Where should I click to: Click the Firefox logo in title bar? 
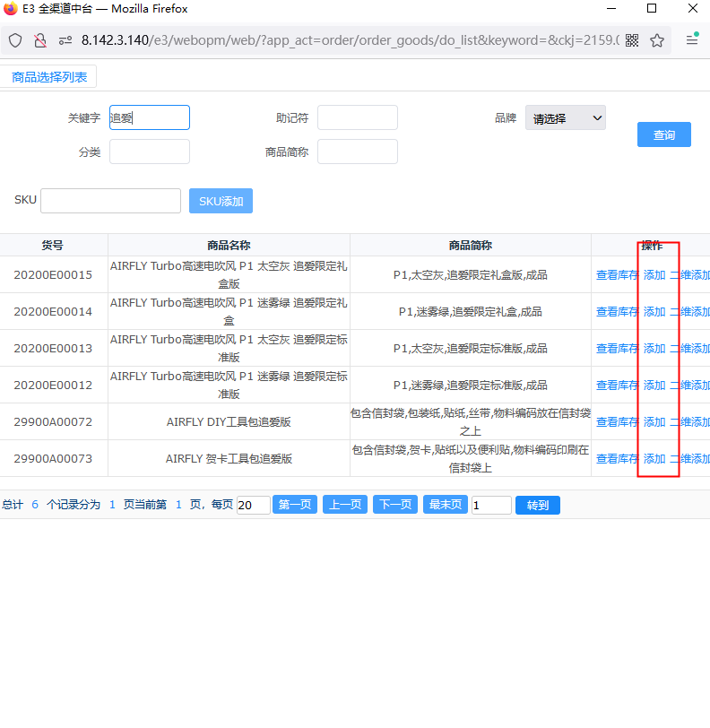point(10,8)
